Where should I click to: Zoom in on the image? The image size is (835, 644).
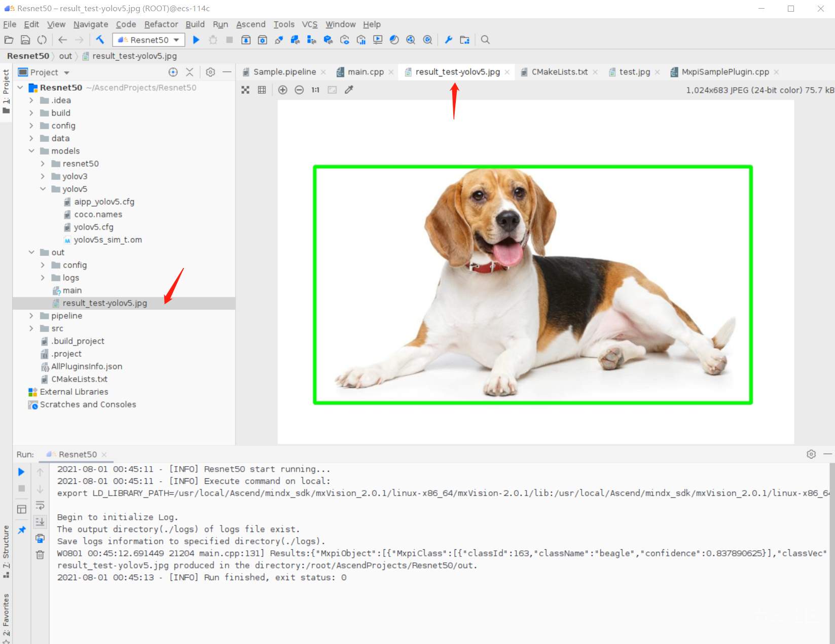click(x=283, y=90)
